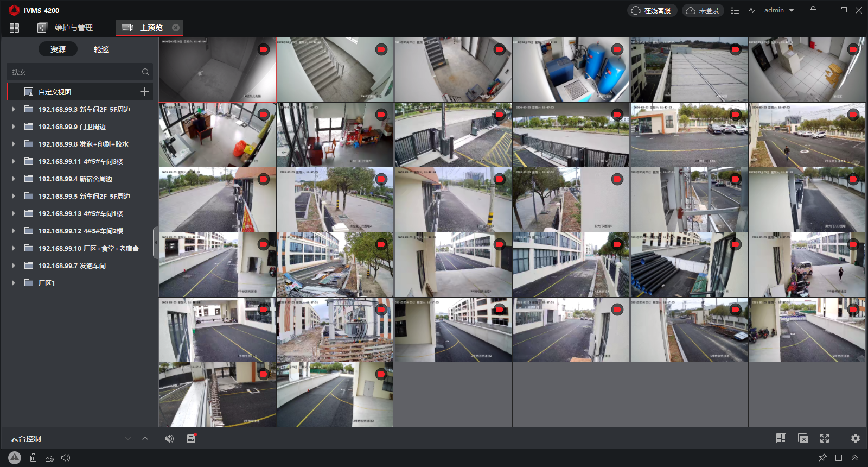Viewport: 868px width, 467px height.
Task: Select the 轮巡 patrol tab
Action: [101, 49]
